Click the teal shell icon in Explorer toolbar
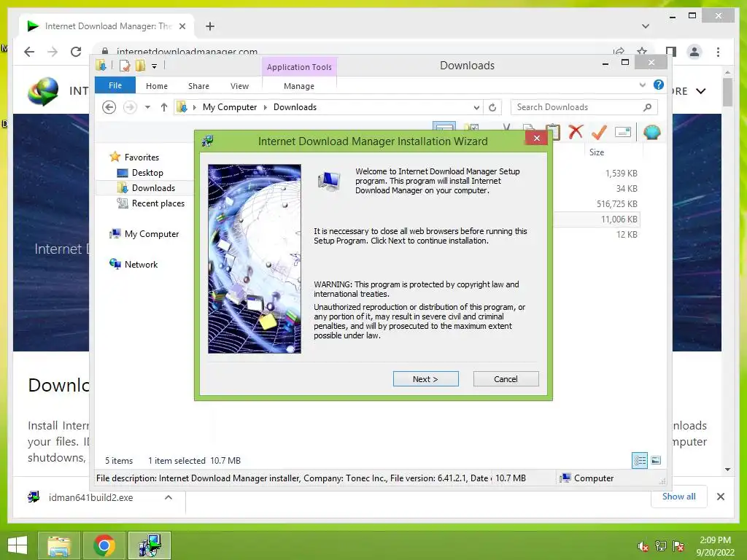 [651, 132]
